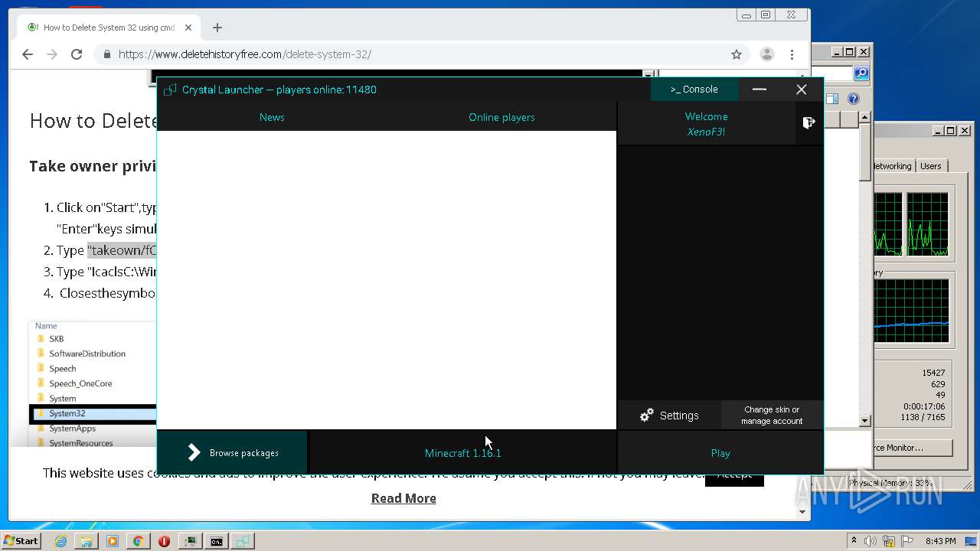Click the 8:43 PM taskbar clock

pyautogui.click(x=940, y=541)
